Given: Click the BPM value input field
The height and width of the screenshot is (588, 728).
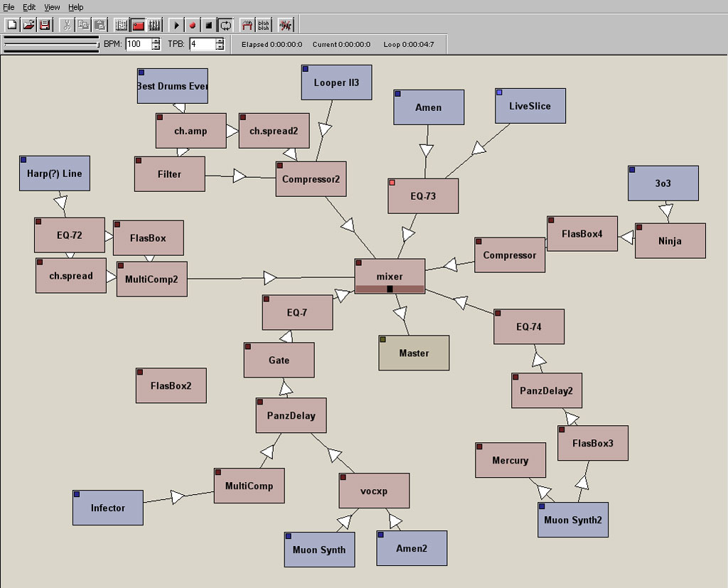Looking at the screenshot, I should (138, 44).
